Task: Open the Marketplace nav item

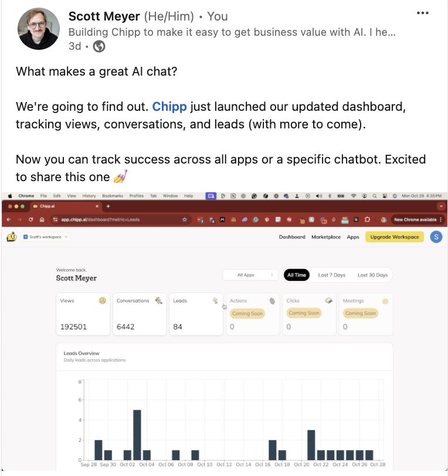Action: coord(326,237)
